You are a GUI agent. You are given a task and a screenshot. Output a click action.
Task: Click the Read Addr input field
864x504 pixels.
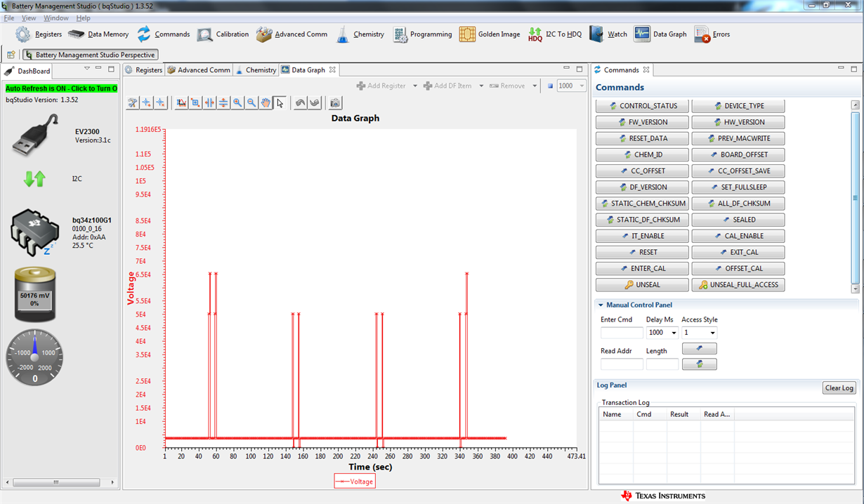click(622, 364)
